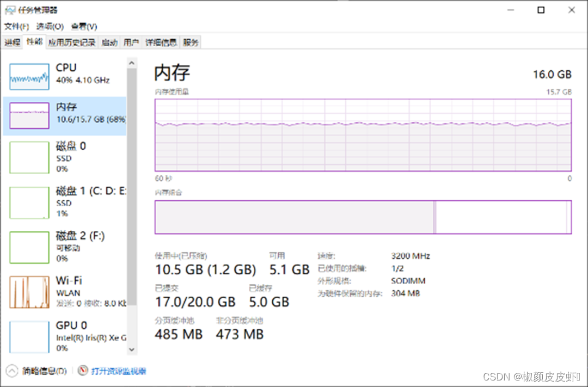Select the 磁盘 0 graph thumbnail
Image resolution: width=588 pixels, height=387 pixels.
[x=29, y=157]
